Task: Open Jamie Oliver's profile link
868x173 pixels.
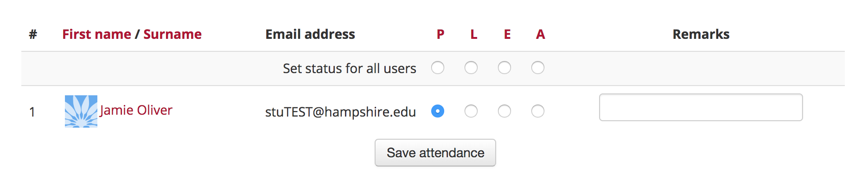Action: tap(136, 110)
